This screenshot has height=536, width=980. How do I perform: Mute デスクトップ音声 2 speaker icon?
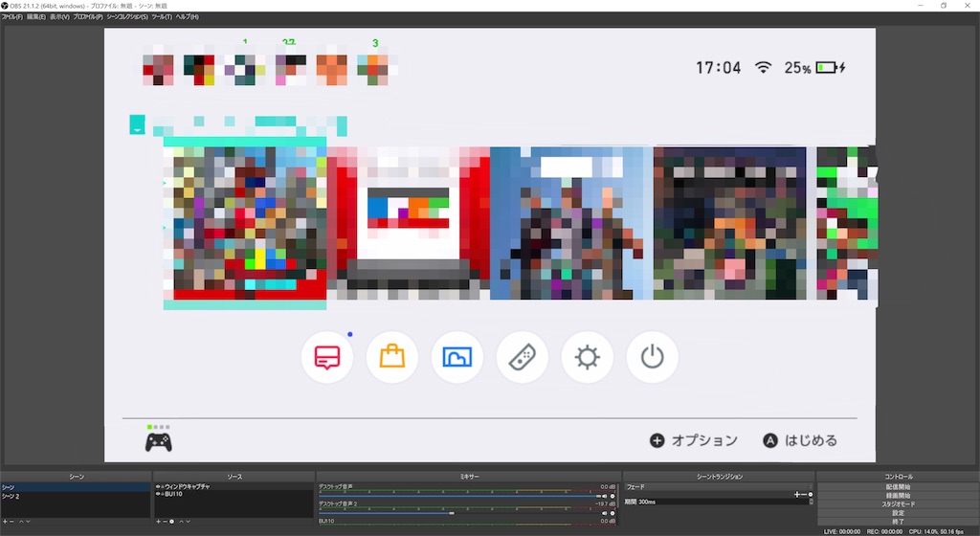pyautogui.click(x=605, y=514)
